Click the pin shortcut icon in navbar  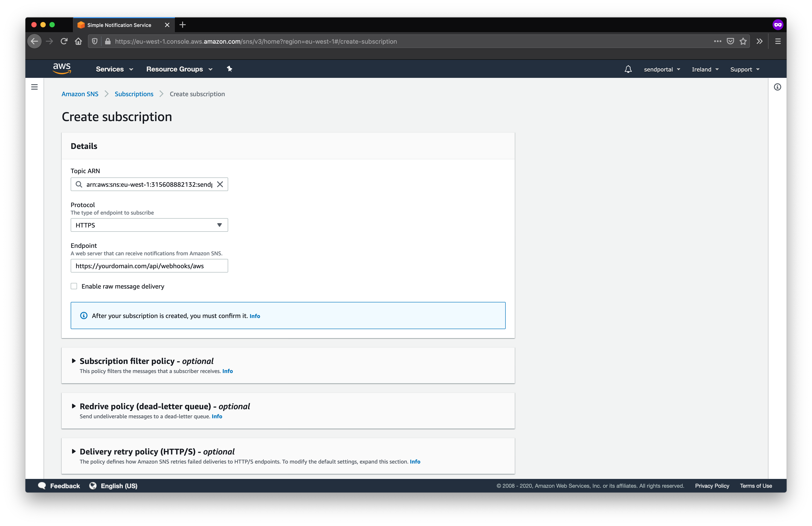click(x=230, y=69)
